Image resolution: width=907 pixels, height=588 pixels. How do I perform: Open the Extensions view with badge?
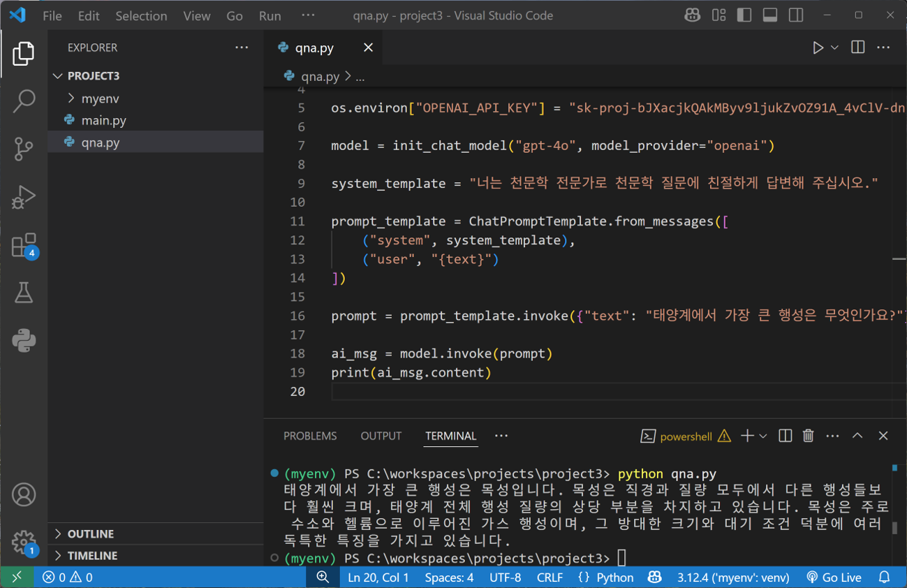coord(24,245)
